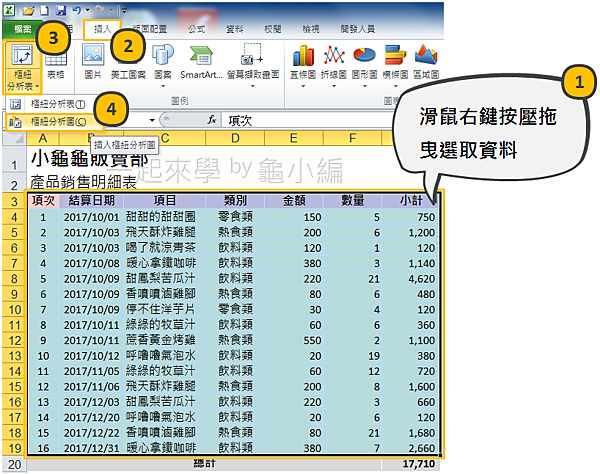Expand the Bar chart dropdown arrow

point(395,86)
